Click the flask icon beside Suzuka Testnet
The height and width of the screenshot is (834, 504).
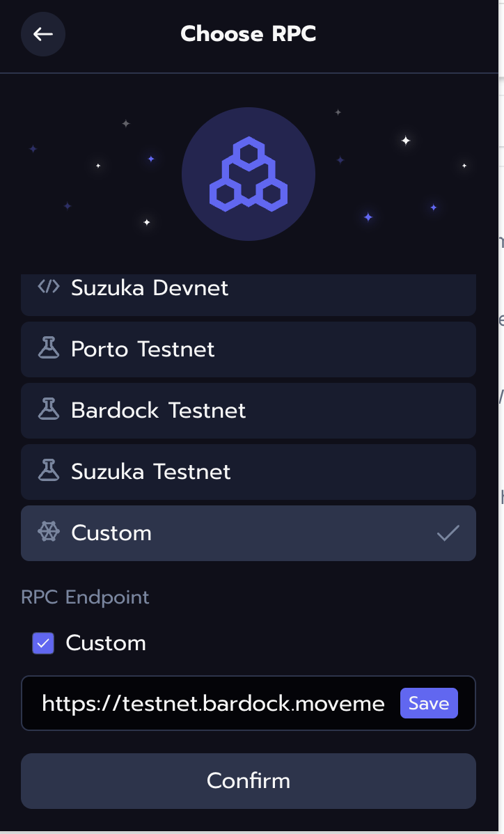coord(48,471)
